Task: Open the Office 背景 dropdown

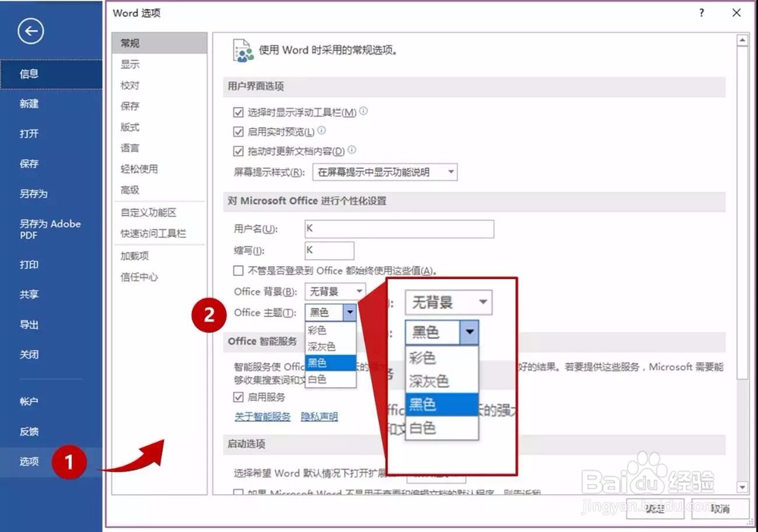Action: tap(359, 290)
